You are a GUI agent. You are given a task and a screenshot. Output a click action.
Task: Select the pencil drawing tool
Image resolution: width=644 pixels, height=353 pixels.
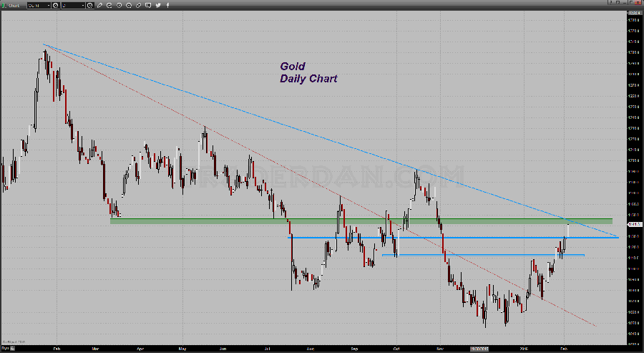99,5
